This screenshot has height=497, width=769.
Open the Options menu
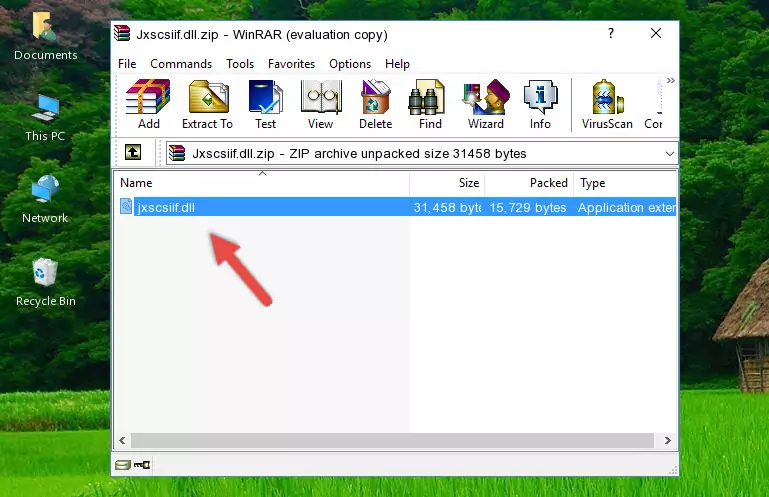click(x=350, y=64)
